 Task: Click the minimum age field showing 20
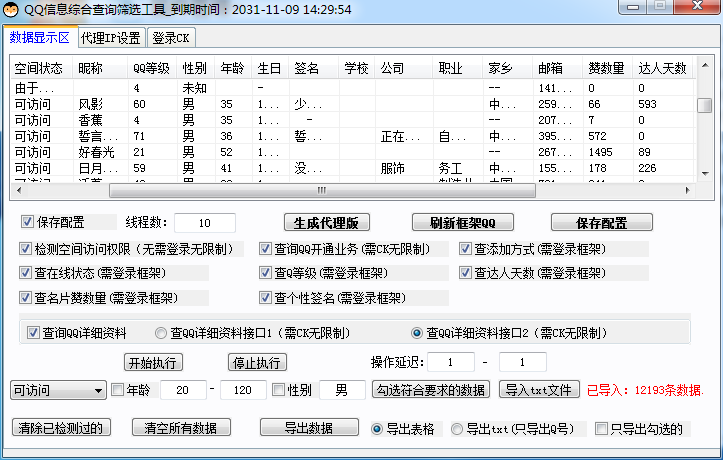(x=183, y=390)
